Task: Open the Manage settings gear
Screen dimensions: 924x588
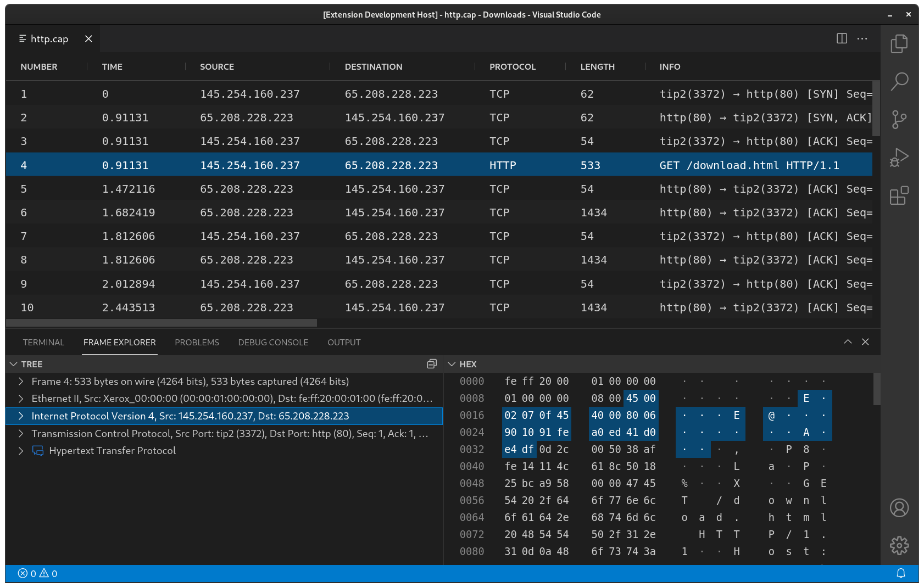Action: tap(899, 545)
